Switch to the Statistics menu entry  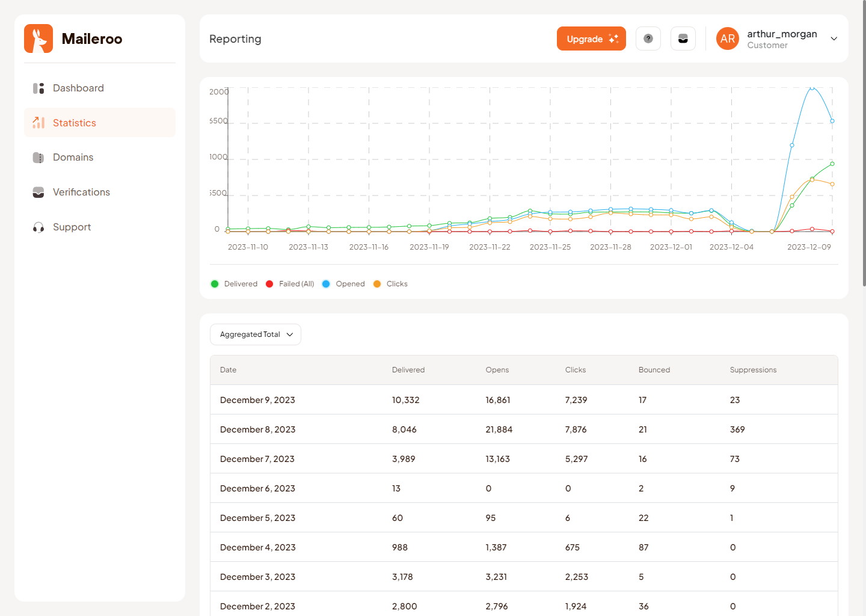[x=75, y=122]
